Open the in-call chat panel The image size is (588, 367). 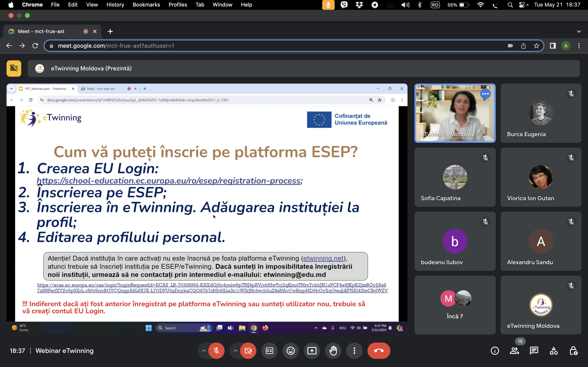(x=534, y=350)
